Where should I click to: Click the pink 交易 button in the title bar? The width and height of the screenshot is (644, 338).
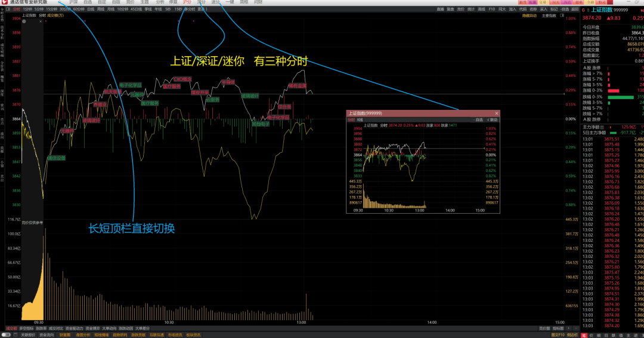543,2
